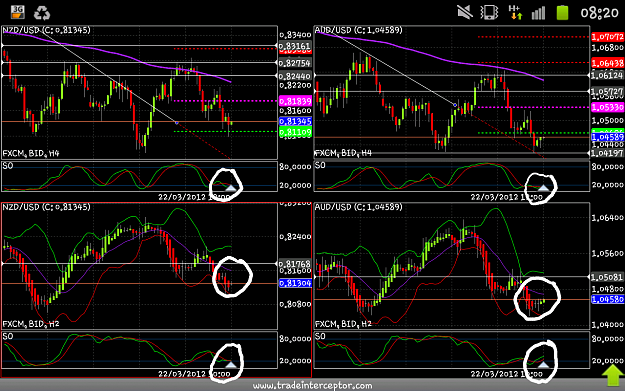Tap the 1.04000 price axis value
The height and width of the screenshot is (391, 625).
(607, 324)
